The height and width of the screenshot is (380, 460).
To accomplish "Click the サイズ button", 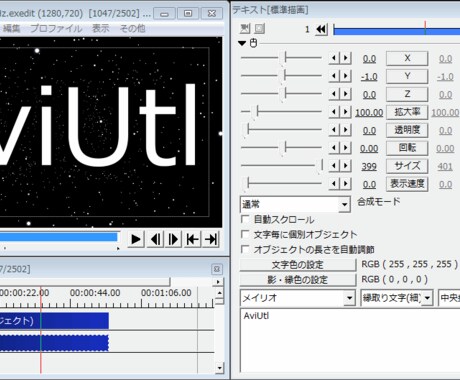I will [407, 166].
